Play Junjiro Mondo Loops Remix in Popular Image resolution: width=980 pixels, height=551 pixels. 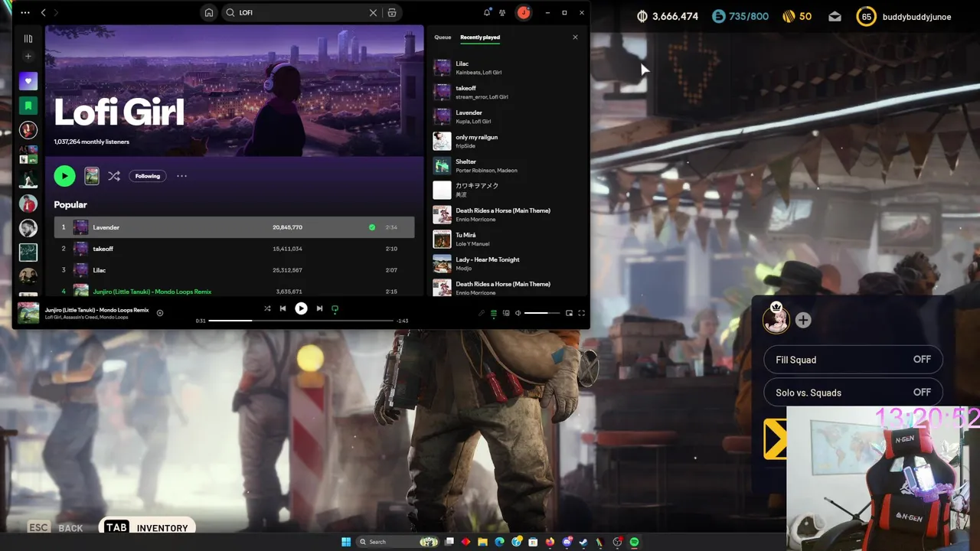tap(234, 291)
